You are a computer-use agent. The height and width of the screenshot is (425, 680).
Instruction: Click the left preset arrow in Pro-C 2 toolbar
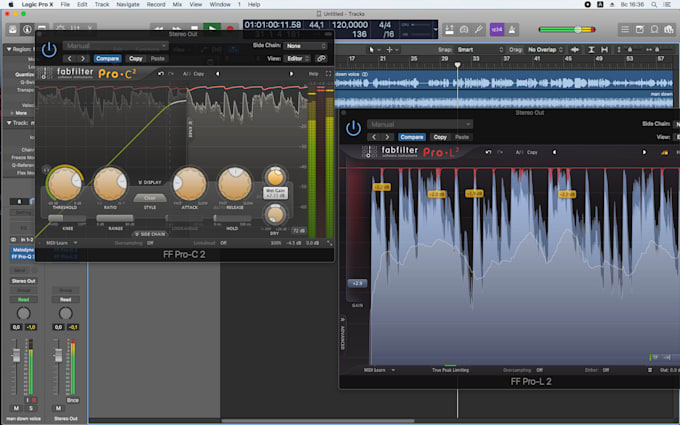tap(217, 74)
